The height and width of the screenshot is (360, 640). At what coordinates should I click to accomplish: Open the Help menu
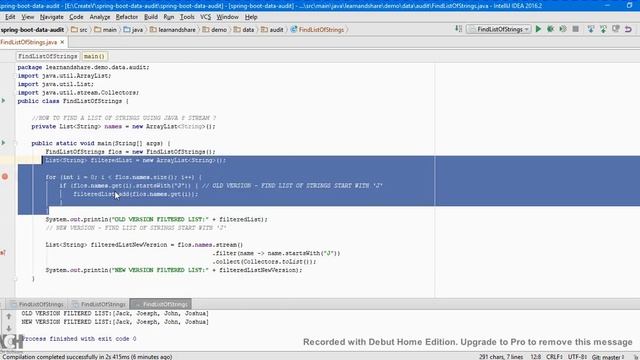pyautogui.click(x=251, y=17)
